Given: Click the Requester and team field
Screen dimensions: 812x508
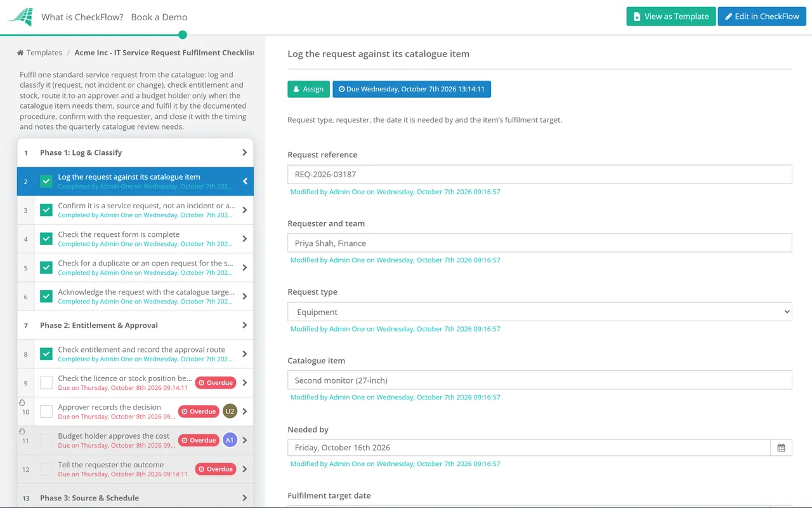Looking at the screenshot, I should [540, 243].
